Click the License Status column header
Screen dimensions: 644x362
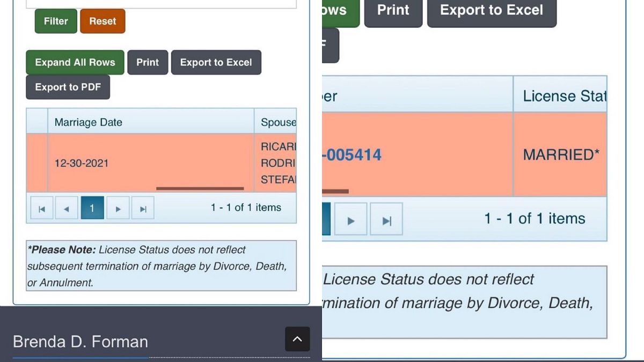click(563, 96)
